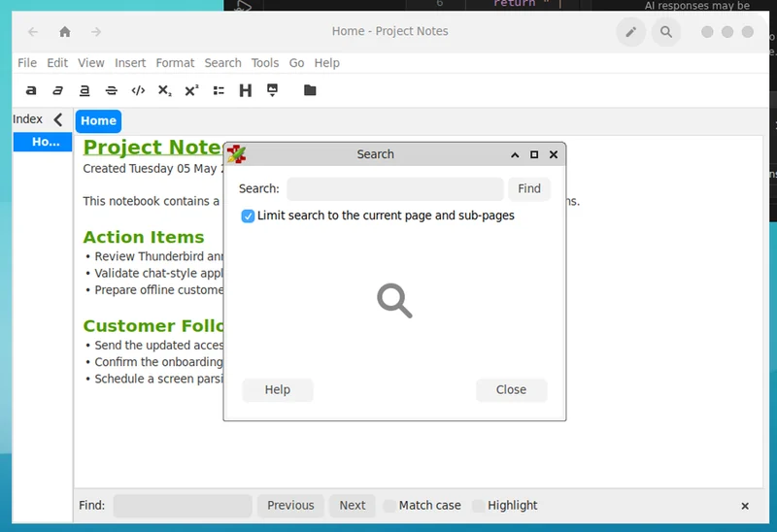Apply subscript formatting
Image resolution: width=777 pixels, height=532 pixels.
pos(164,90)
